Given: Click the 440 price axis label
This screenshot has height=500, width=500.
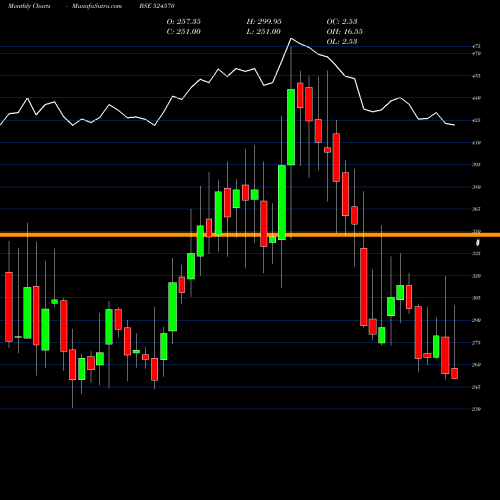Looking at the screenshot, I should click(476, 98).
